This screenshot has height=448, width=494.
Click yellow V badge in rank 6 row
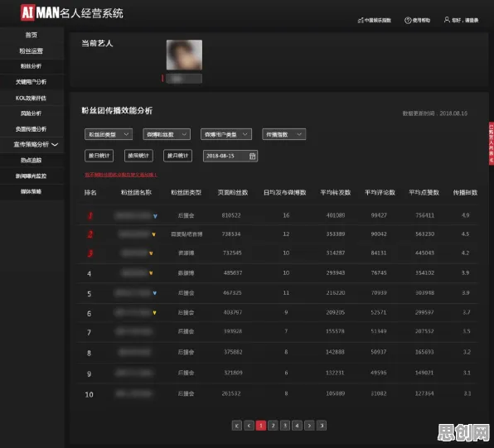tap(154, 313)
